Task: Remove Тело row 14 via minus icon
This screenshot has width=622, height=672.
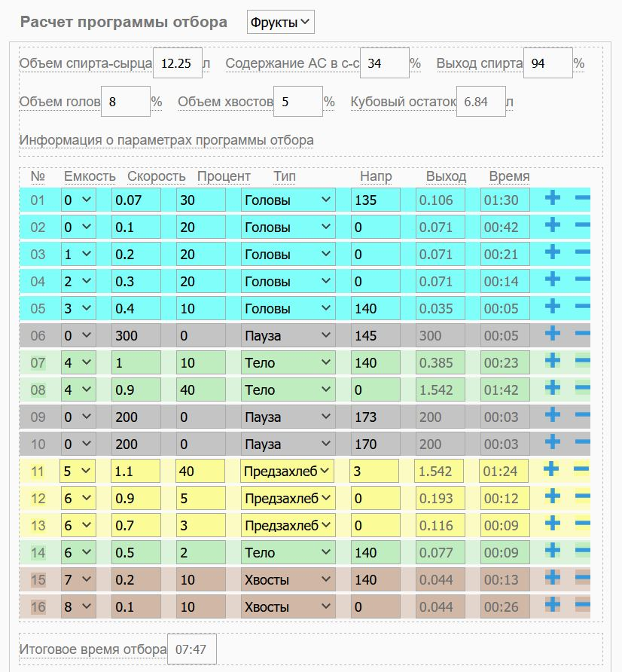Action: click(582, 550)
